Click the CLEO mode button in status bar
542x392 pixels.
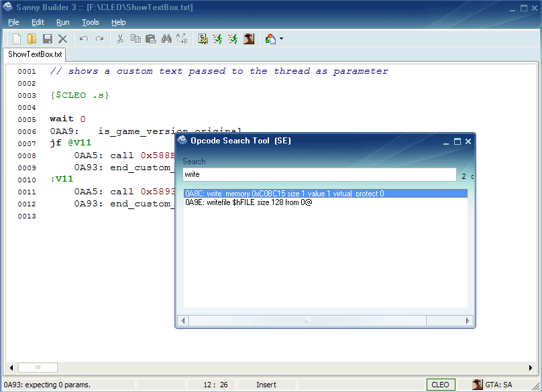coord(441,385)
